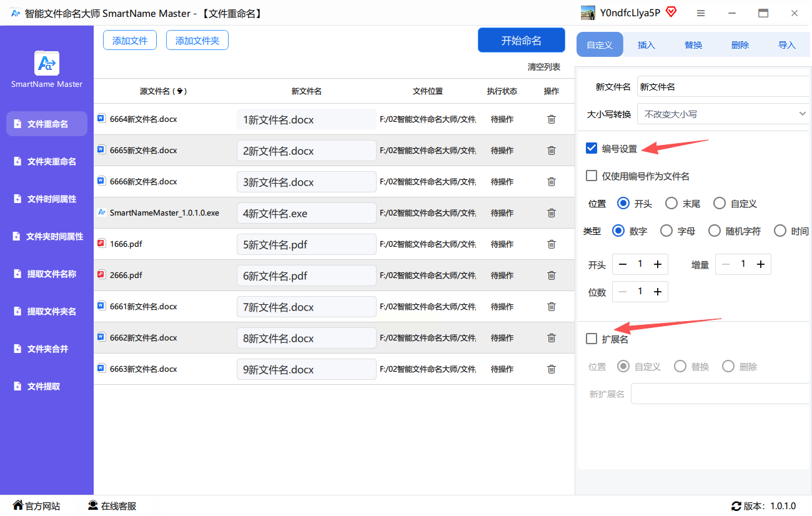Click the 新文件名 input field in right panel
Viewport: 812px width, 516px height.
pos(722,87)
